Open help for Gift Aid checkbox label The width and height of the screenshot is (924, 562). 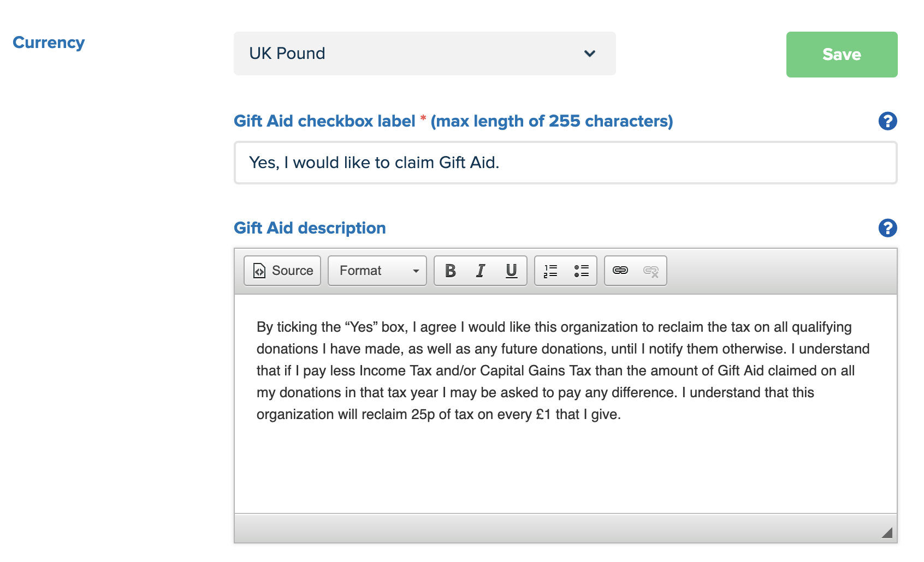coord(887,121)
